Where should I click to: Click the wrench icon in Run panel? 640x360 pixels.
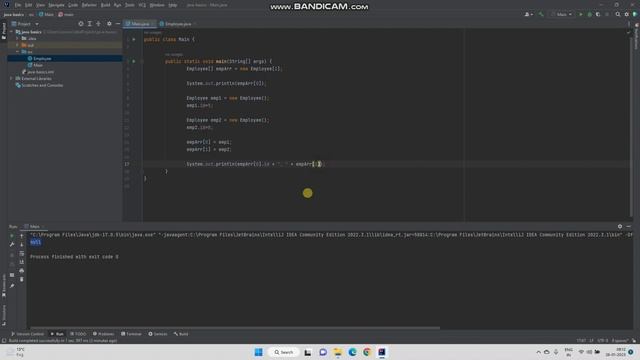pyautogui.click(x=12, y=244)
